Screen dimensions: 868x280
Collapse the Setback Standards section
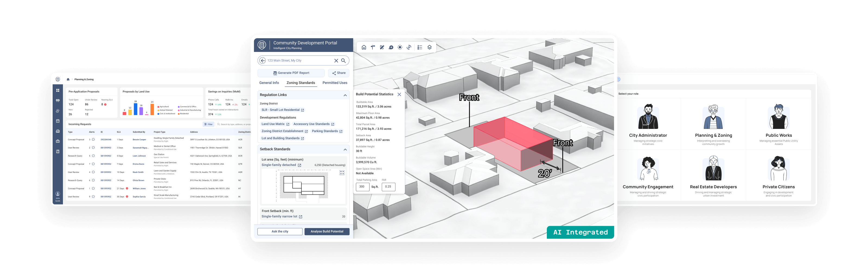pos(345,149)
